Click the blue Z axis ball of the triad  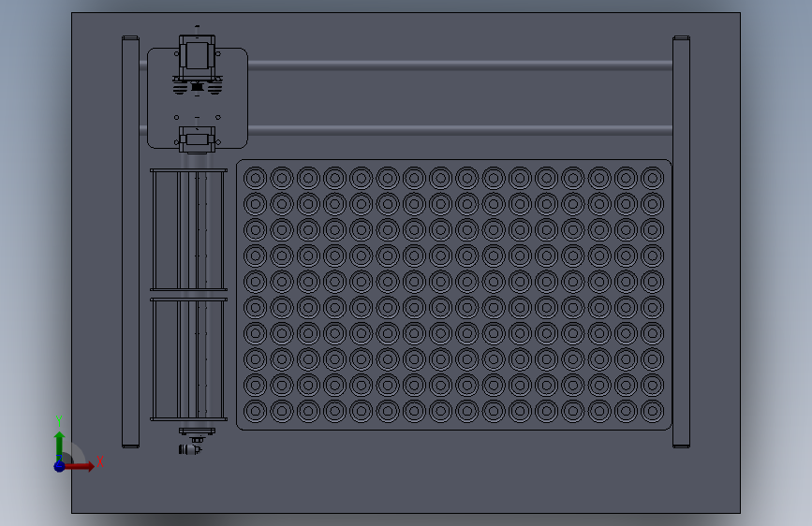(60, 466)
